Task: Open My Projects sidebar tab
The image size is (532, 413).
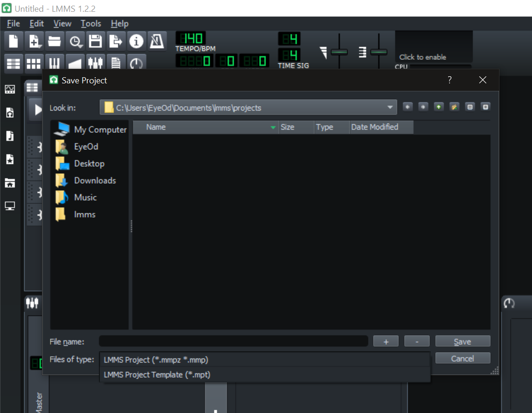Action: point(10,113)
